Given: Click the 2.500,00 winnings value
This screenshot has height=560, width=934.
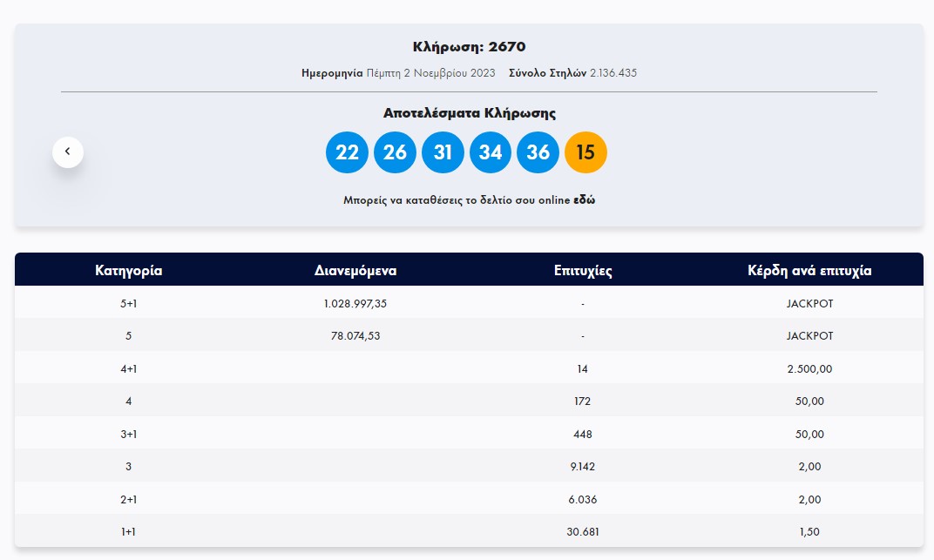Looking at the screenshot, I should tap(809, 368).
